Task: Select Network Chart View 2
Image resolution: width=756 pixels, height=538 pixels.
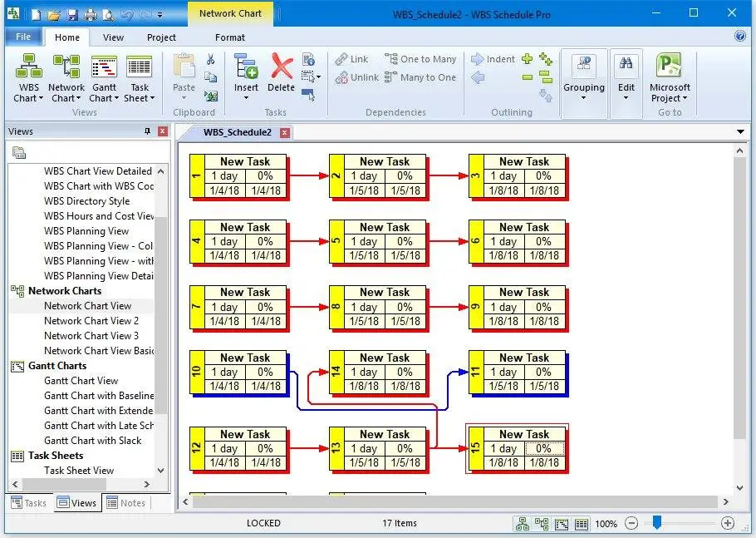Action: pos(91,320)
